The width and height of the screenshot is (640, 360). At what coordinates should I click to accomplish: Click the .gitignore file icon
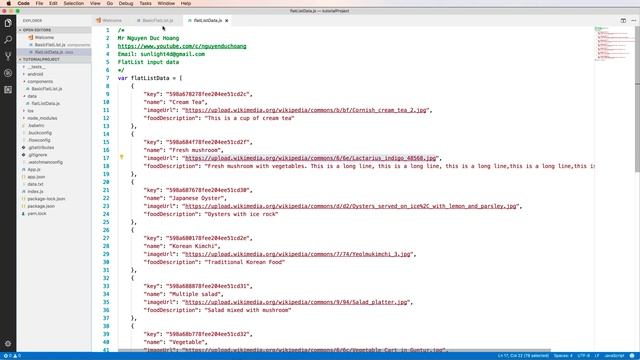click(24, 155)
